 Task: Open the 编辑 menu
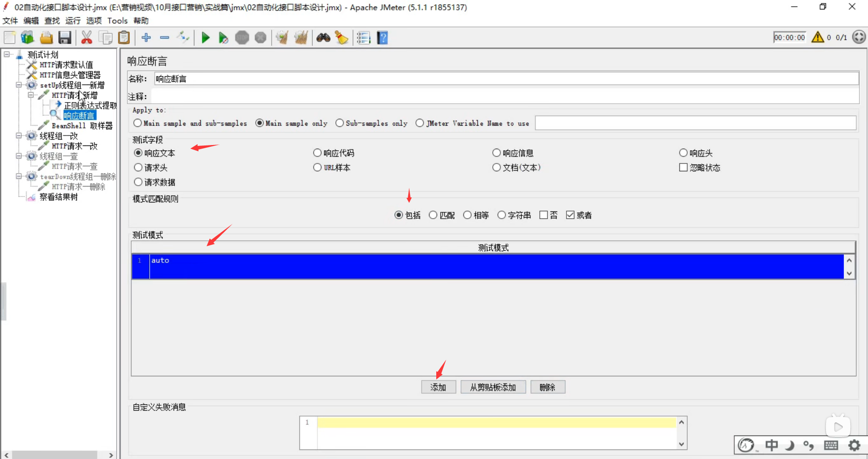31,21
